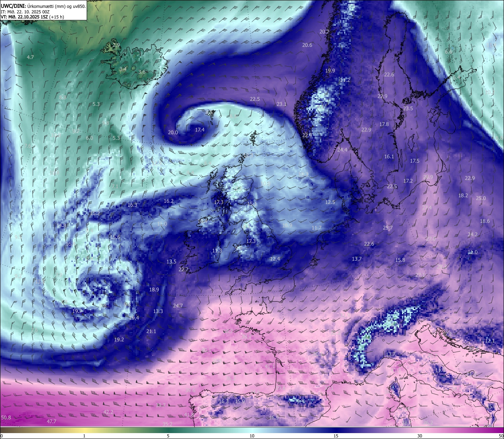Viewport: 504px width, 439px height.
Task: Click the 13.5 value south of Ireland
Action: click(x=171, y=262)
